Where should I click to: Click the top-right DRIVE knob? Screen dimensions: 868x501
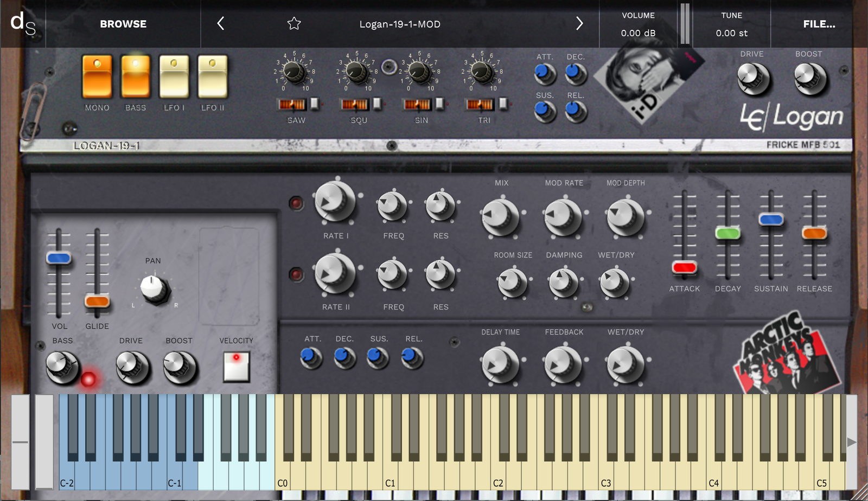click(752, 78)
